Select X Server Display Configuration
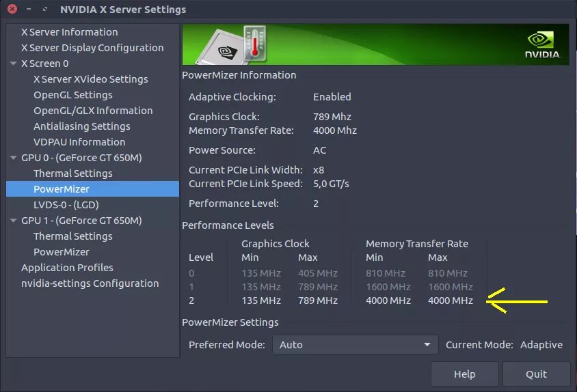The width and height of the screenshot is (577, 392). 92,48
